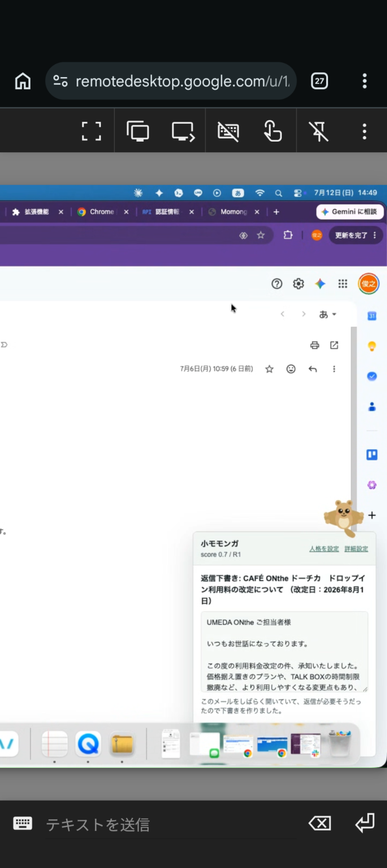Viewport: 387px width, 868px height.
Task: Click the Gemini に相談 button
Action: coord(350,212)
